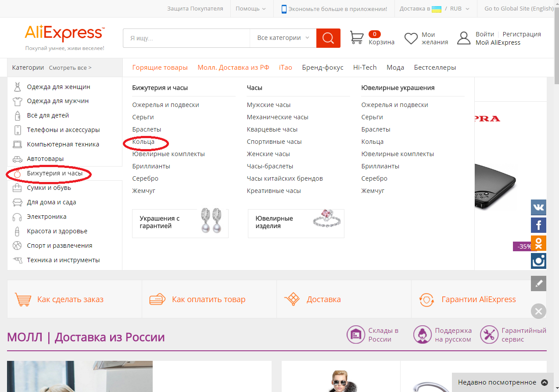Click the AliExpress logo
Screen dimensions: 559x392
(x=65, y=33)
